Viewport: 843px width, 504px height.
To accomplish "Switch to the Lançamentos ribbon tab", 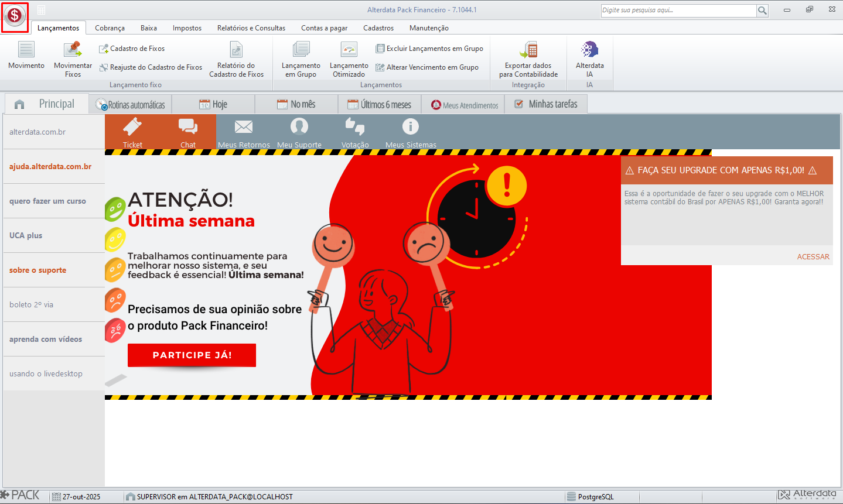I will click(x=59, y=28).
